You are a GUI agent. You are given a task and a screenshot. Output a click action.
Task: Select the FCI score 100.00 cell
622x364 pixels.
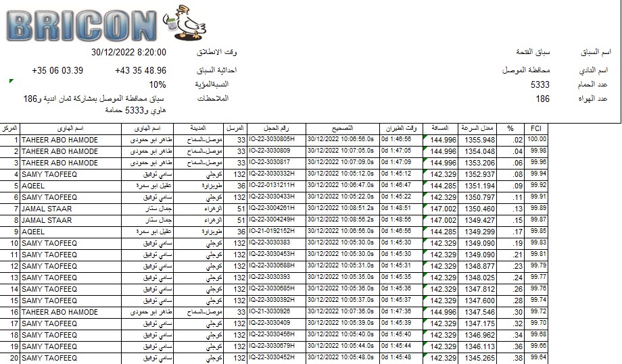(x=537, y=139)
